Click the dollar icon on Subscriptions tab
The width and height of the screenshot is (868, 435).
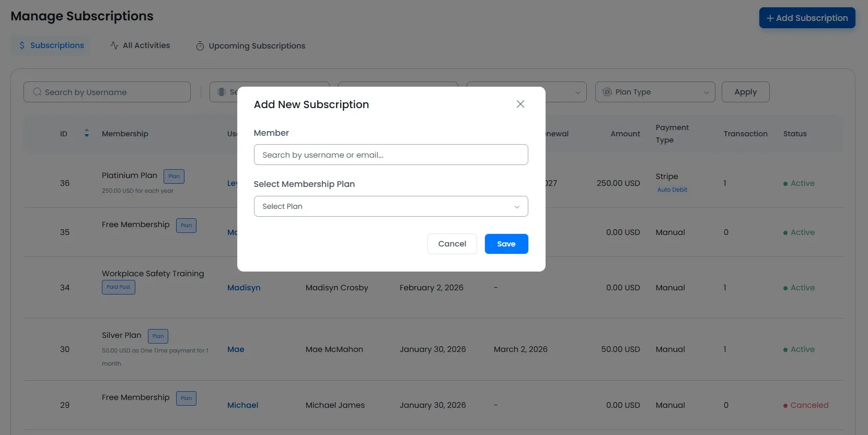[22, 45]
